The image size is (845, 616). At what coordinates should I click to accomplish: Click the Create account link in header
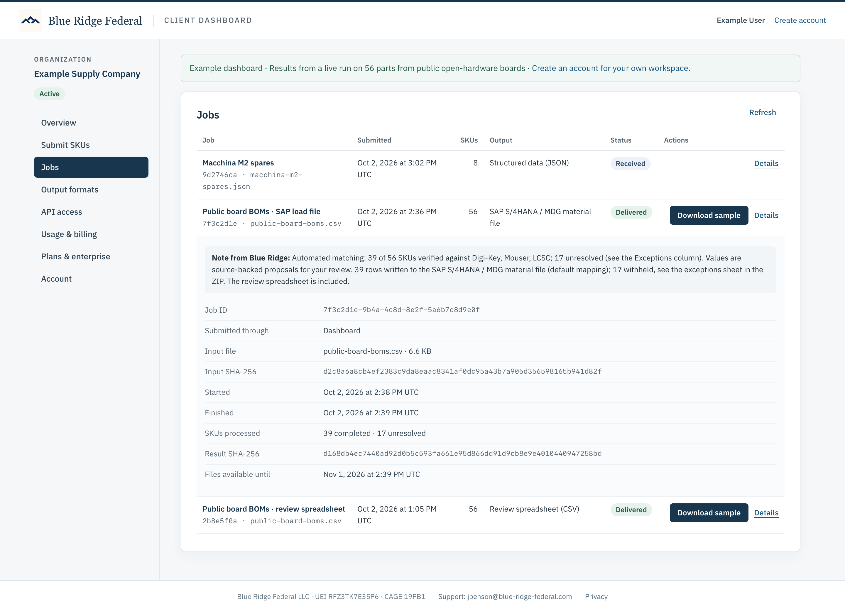pyautogui.click(x=800, y=21)
